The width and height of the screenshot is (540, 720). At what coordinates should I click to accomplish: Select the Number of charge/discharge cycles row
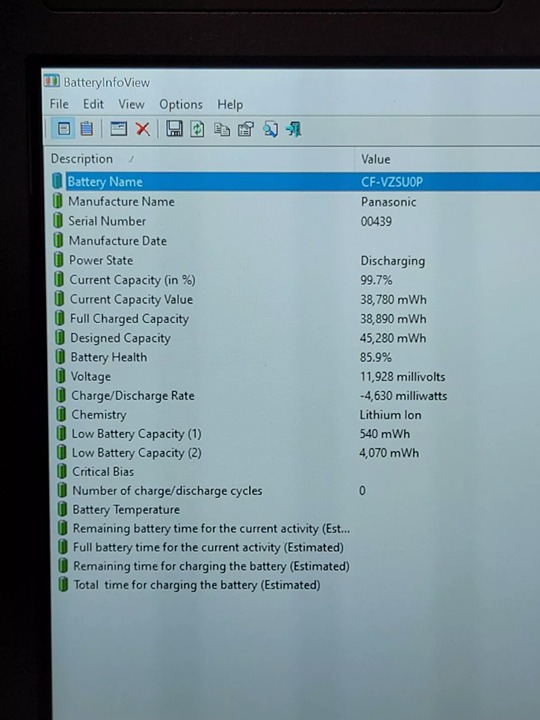(296, 490)
